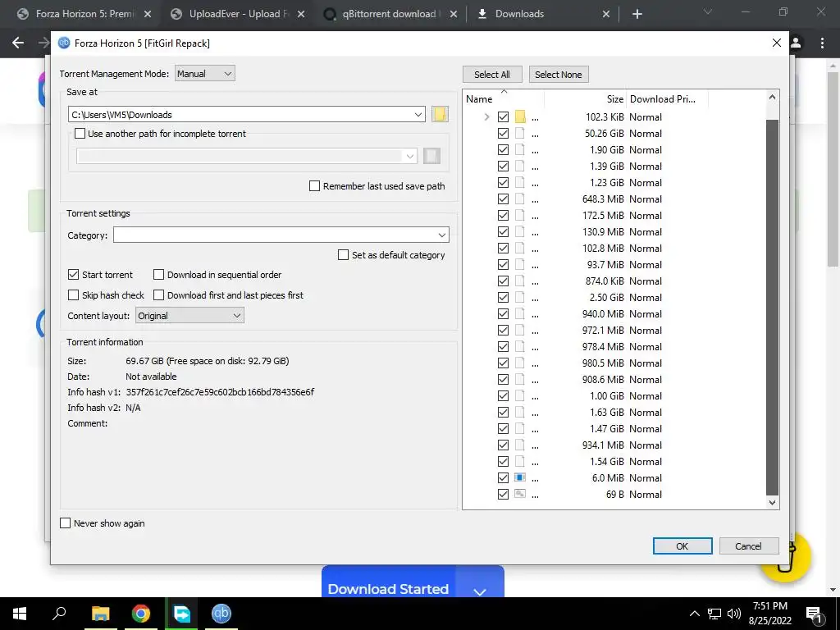This screenshot has width=840, height=630.
Task: Open File Explorer from the taskbar
Action: [100, 614]
